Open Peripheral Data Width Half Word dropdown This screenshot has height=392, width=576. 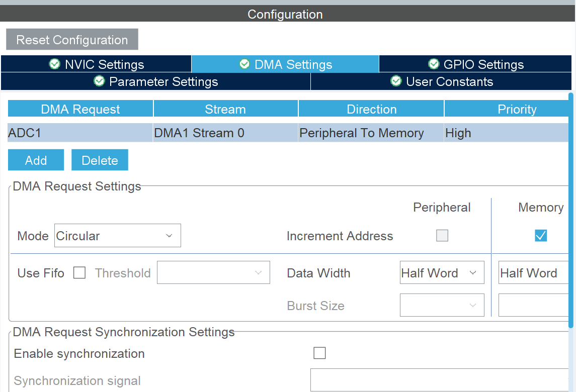click(x=442, y=273)
